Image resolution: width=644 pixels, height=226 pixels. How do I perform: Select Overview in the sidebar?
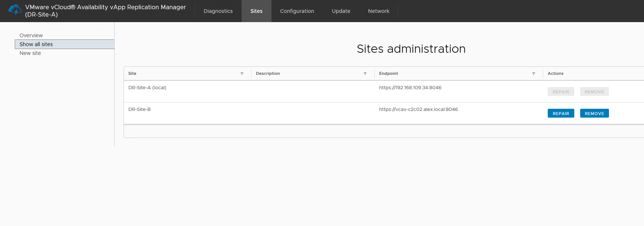pos(31,35)
